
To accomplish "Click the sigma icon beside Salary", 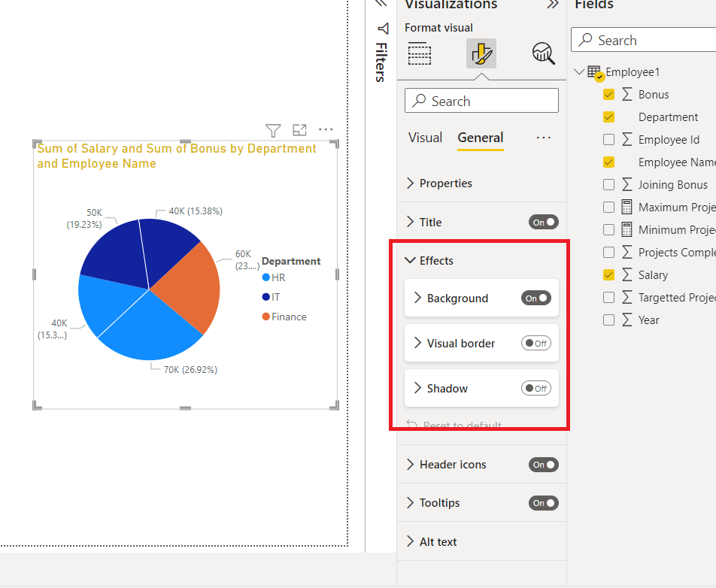I will pos(627,275).
